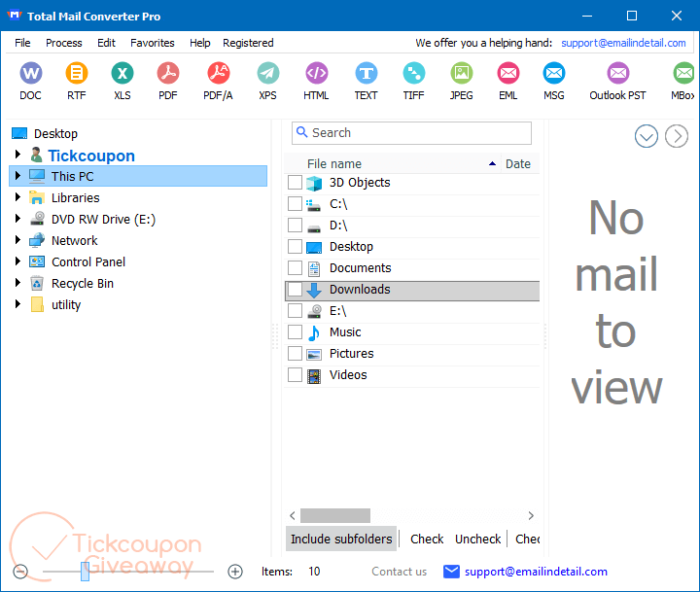Image resolution: width=700 pixels, height=592 pixels.
Task: Convert mail to HTML icon
Action: (x=317, y=73)
